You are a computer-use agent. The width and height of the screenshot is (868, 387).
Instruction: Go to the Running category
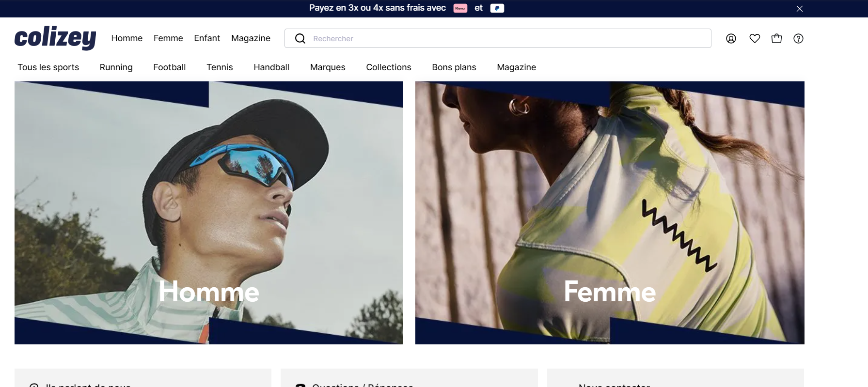point(116,67)
